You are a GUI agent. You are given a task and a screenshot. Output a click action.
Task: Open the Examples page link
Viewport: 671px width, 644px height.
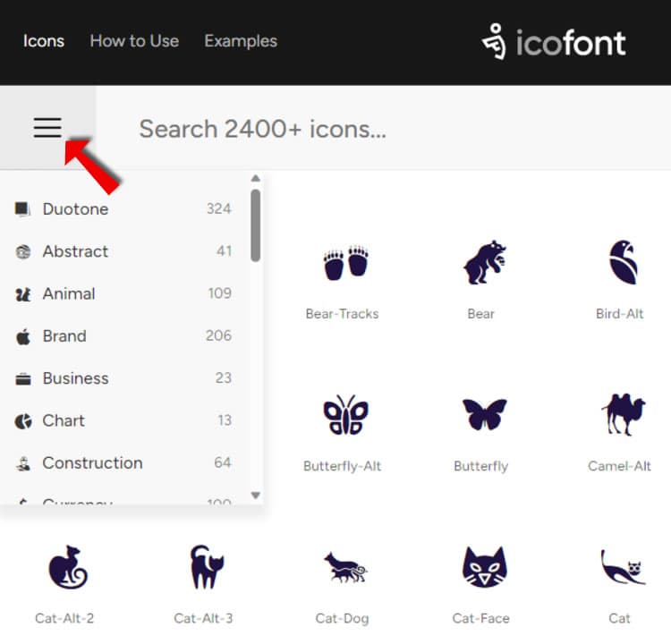click(x=241, y=41)
